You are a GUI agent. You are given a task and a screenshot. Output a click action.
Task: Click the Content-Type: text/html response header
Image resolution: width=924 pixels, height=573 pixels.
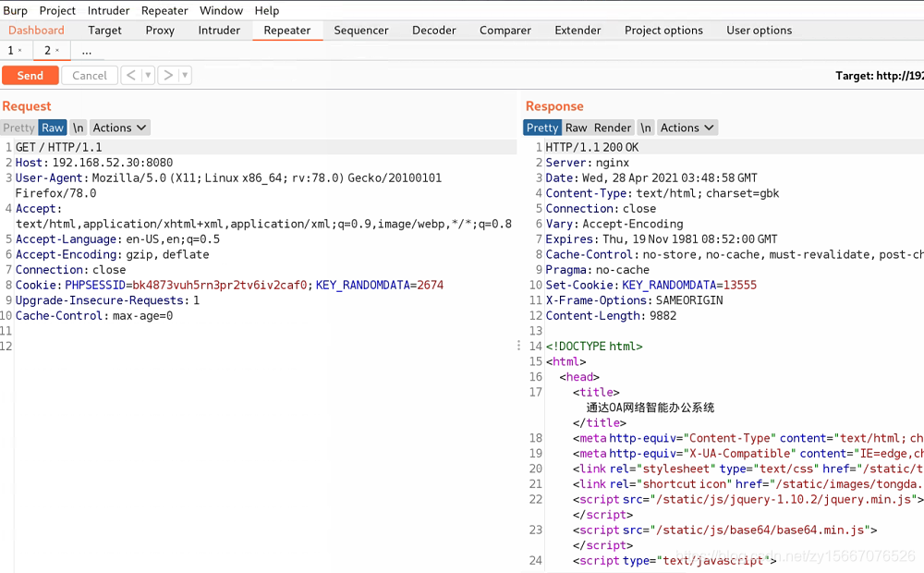663,193
